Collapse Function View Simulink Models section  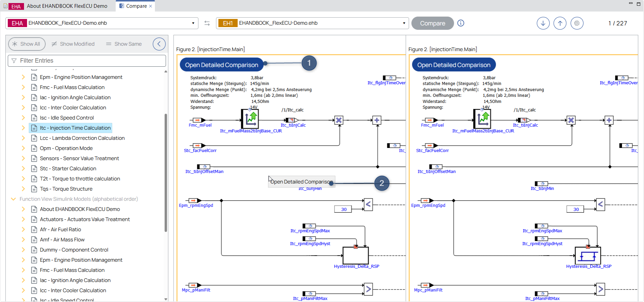click(13, 199)
